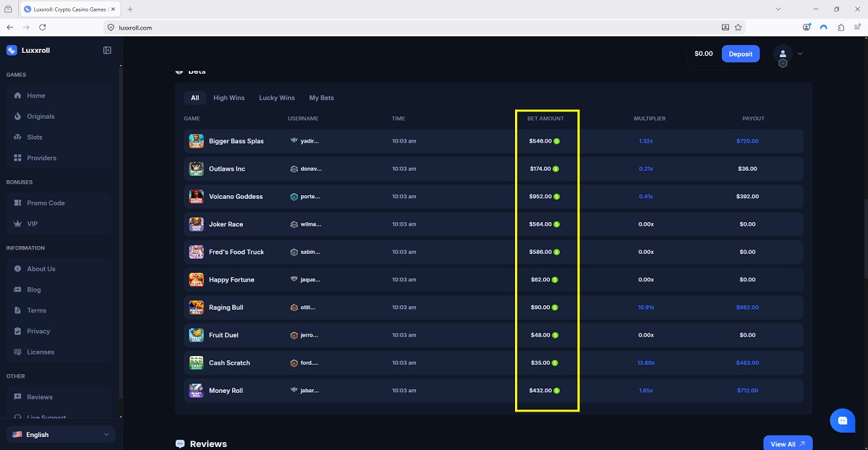The image size is (868, 450).
Task: Click Fred's Food Truck game name
Action: tap(237, 252)
